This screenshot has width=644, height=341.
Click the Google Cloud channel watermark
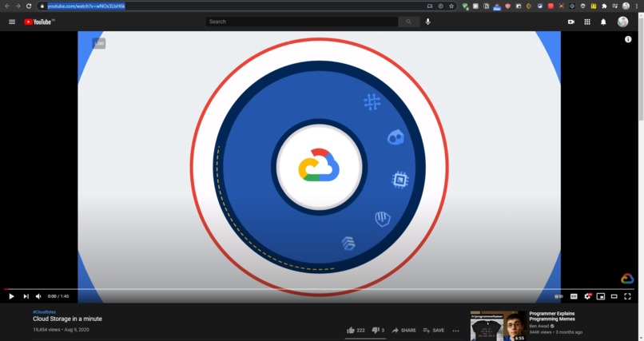click(x=627, y=279)
